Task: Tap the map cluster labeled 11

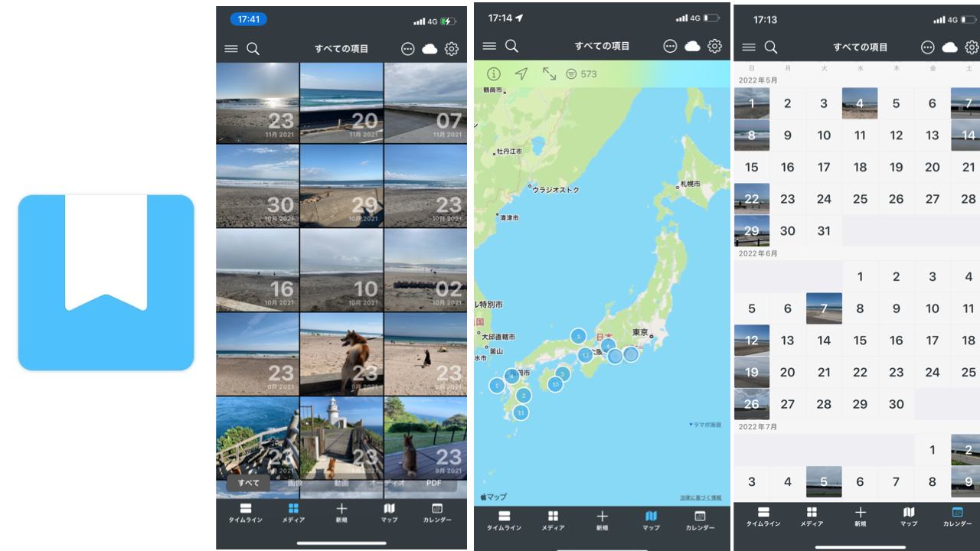Action: pos(521,412)
